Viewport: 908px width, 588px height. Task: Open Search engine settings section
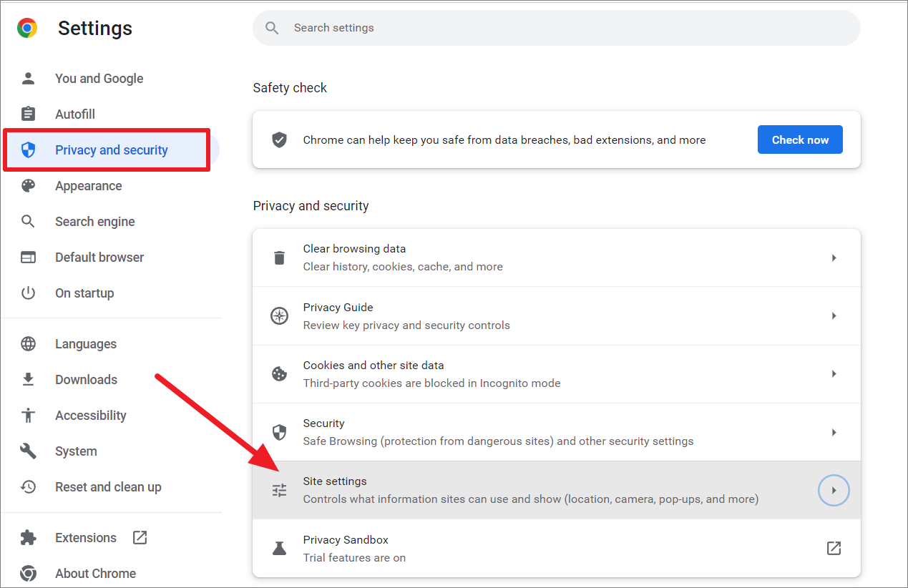pos(95,221)
